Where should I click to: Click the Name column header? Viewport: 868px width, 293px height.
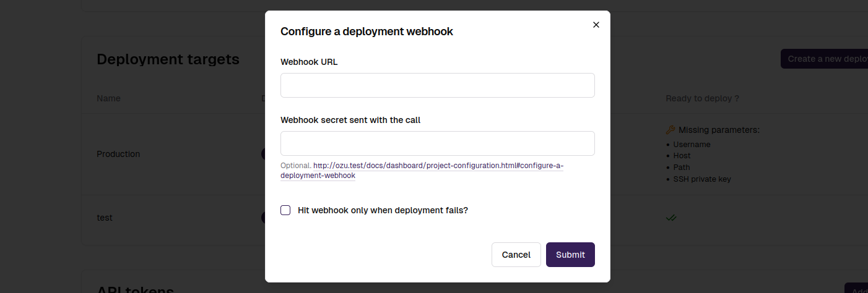click(x=108, y=98)
